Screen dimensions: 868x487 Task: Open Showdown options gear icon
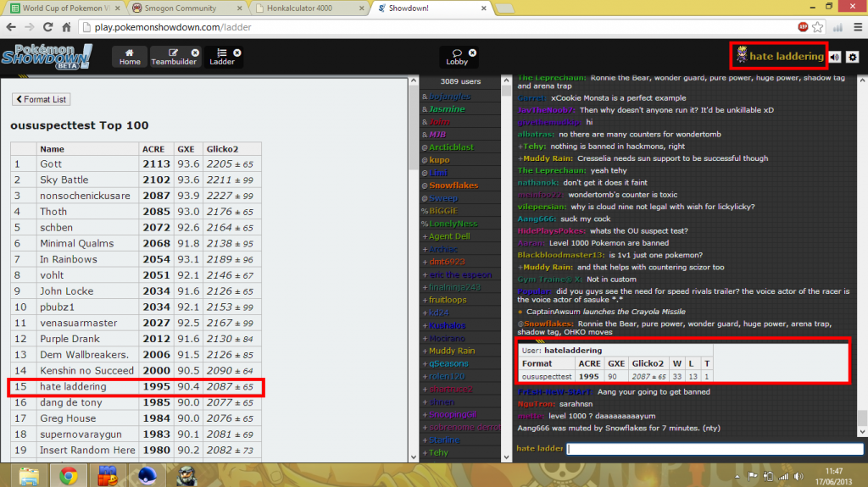[853, 57]
